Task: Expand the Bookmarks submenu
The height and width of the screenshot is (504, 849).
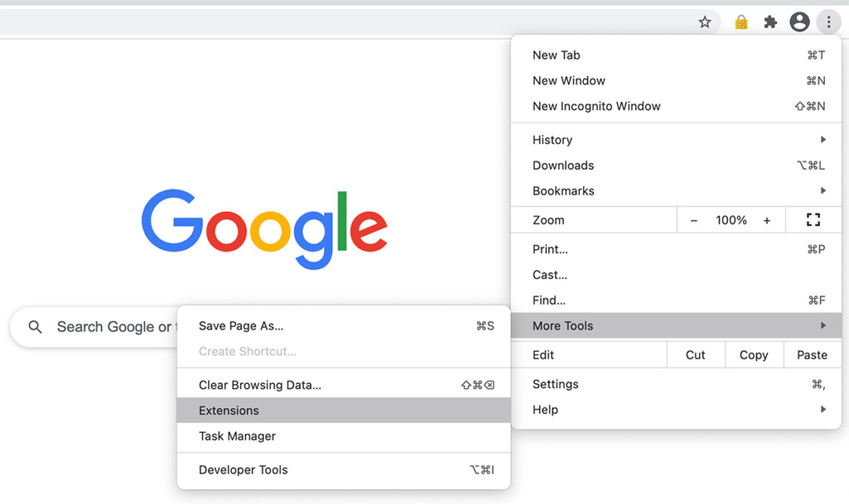Action: 676,191
